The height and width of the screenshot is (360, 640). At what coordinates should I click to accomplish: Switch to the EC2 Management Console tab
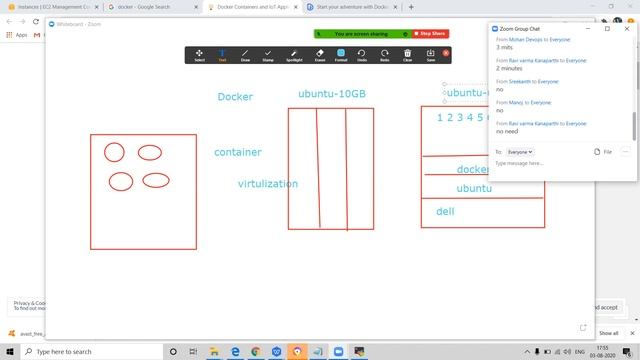coord(53,7)
